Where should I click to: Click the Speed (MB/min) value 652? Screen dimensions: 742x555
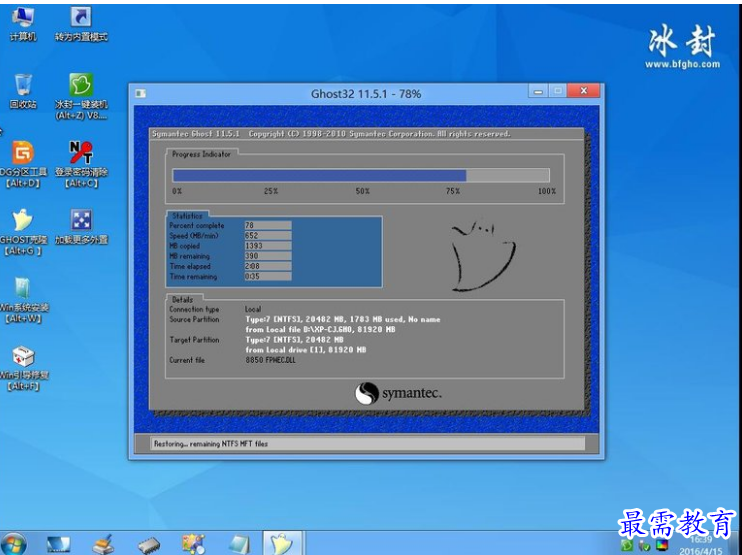click(268, 236)
